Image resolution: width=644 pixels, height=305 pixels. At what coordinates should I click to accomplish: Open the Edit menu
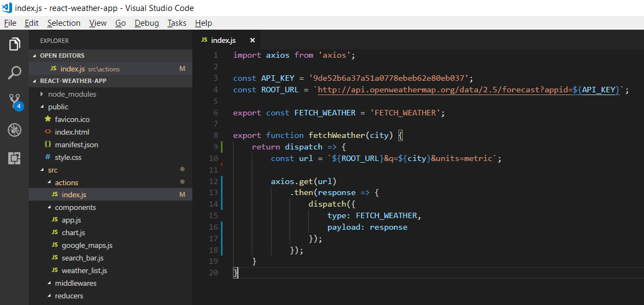pos(32,23)
